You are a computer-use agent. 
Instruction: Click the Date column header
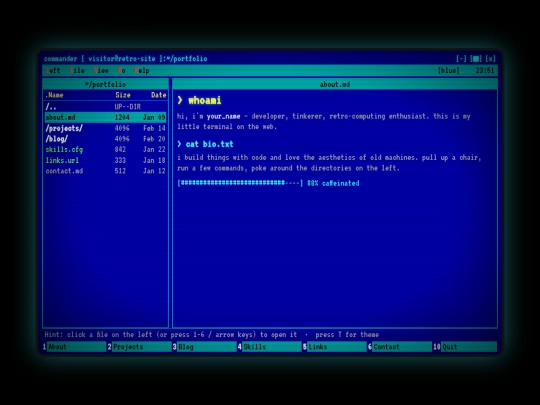click(158, 95)
